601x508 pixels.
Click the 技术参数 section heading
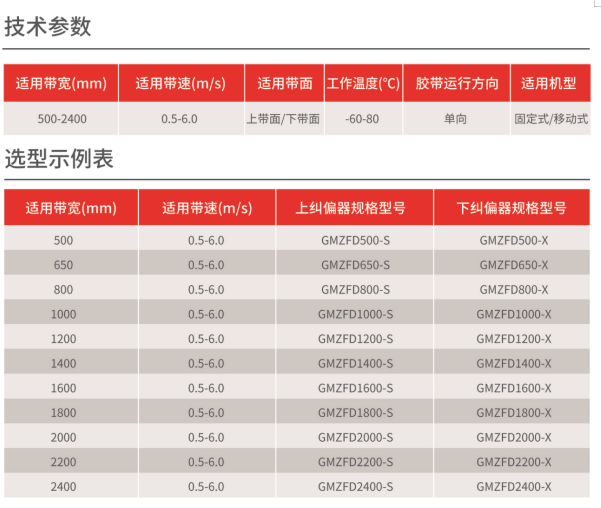click(x=48, y=27)
